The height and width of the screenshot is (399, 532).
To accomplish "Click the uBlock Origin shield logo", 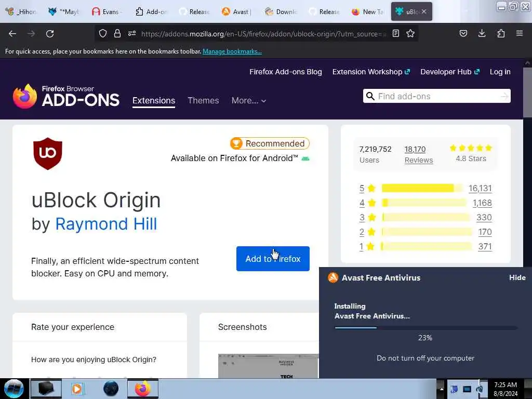I will [x=48, y=153].
